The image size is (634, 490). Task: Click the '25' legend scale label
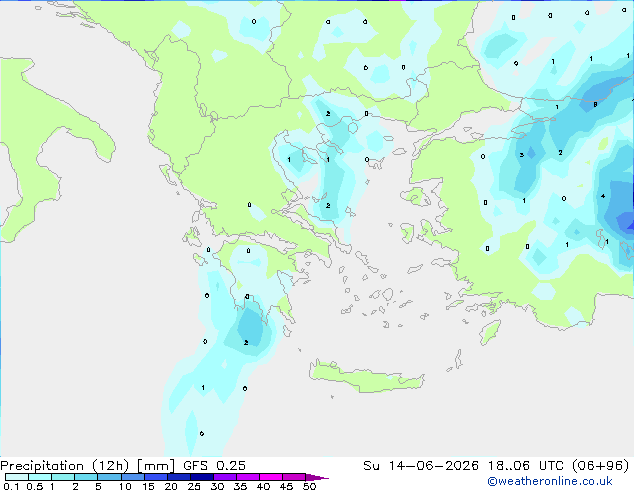pos(194,486)
